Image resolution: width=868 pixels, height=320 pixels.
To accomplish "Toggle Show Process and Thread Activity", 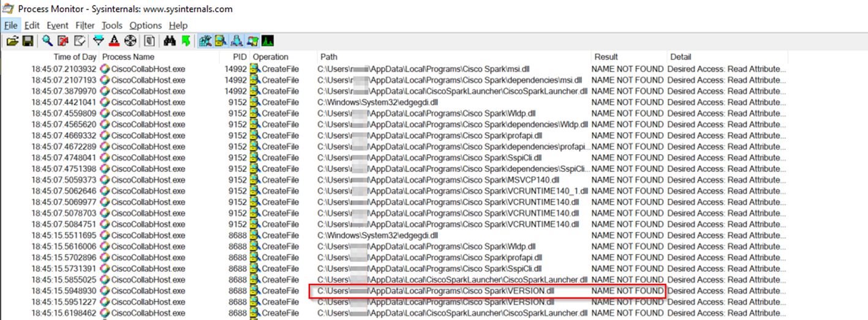I will tap(252, 41).
